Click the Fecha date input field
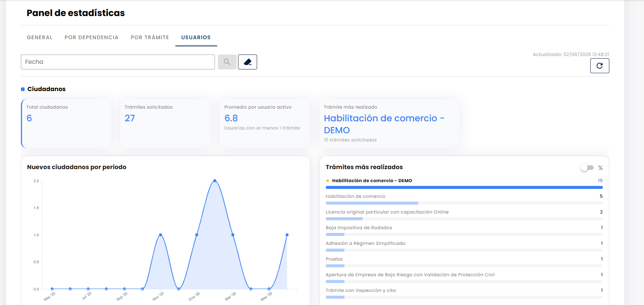The image size is (644, 305). tap(118, 62)
